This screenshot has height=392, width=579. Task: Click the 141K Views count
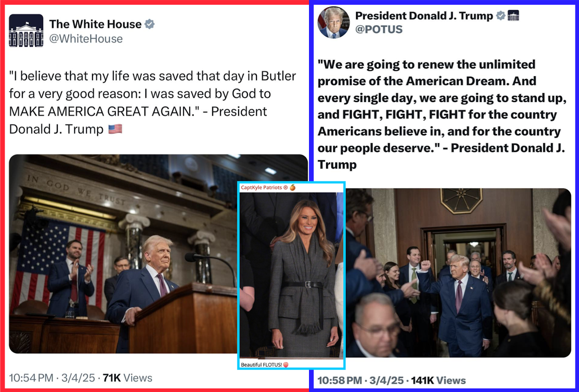click(x=438, y=380)
